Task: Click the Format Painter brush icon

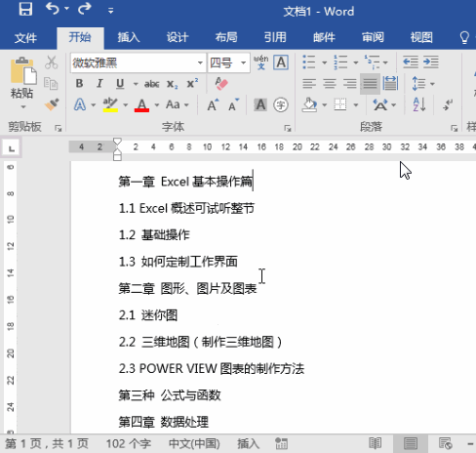Action: 52,104
